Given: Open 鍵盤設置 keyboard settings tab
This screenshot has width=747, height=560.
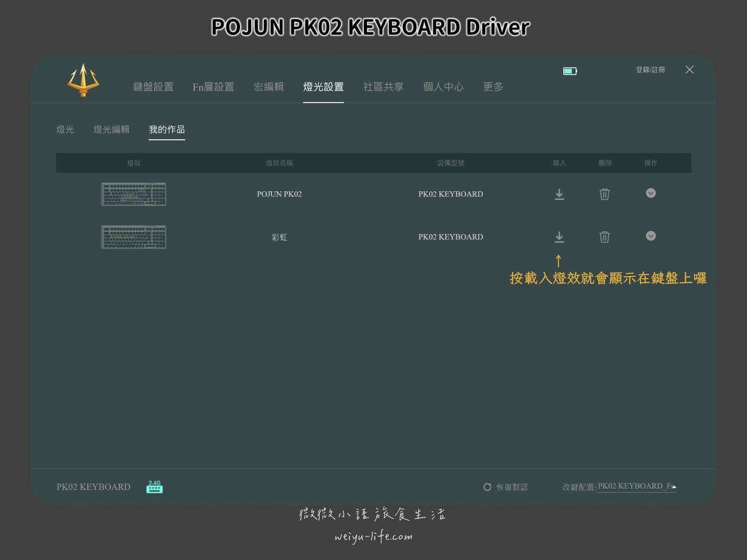Looking at the screenshot, I should tap(153, 87).
